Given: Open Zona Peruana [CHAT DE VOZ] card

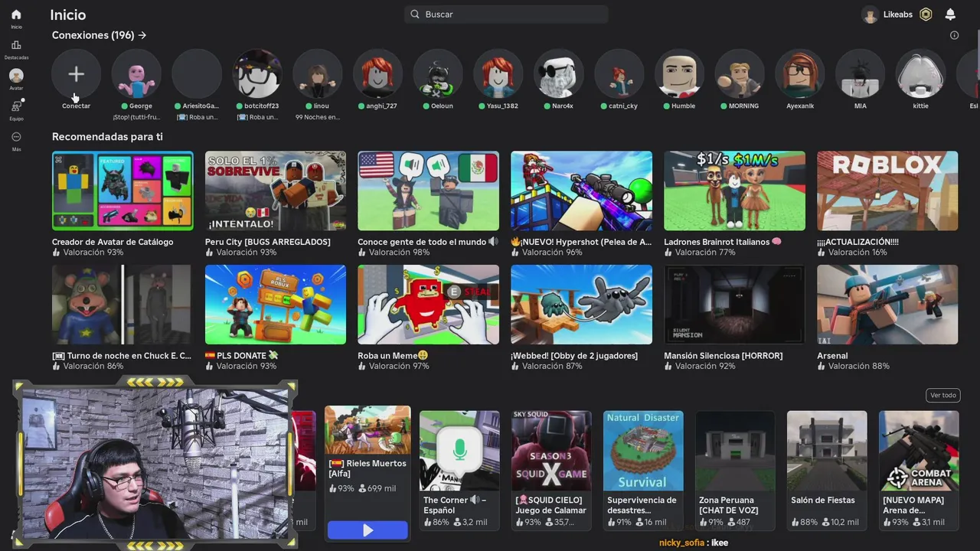Looking at the screenshot, I should [735, 470].
